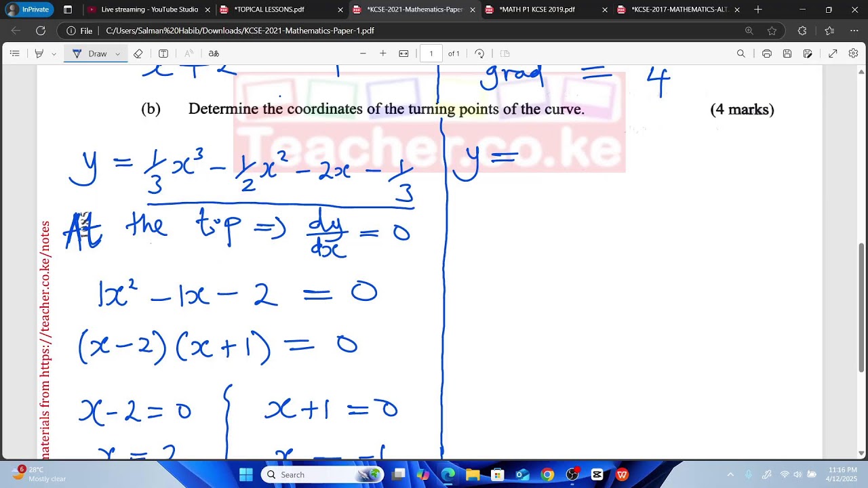Click the Save as icon

(808, 54)
